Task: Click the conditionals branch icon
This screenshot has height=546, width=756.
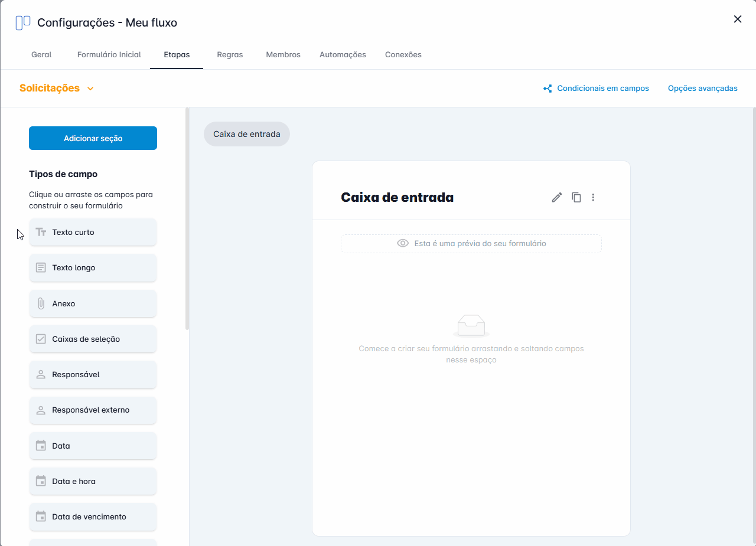Action: pos(548,89)
